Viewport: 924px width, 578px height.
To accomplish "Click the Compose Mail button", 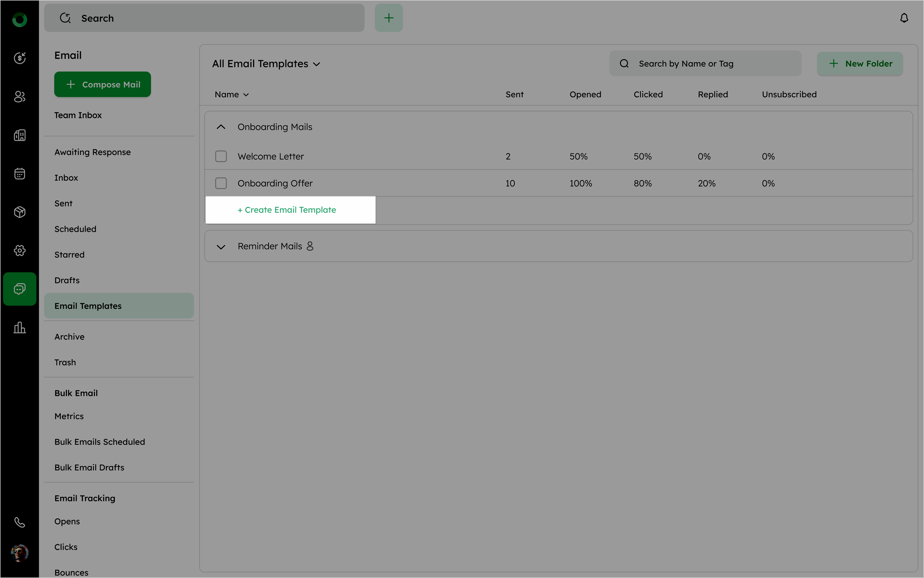I will click(x=102, y=84).
